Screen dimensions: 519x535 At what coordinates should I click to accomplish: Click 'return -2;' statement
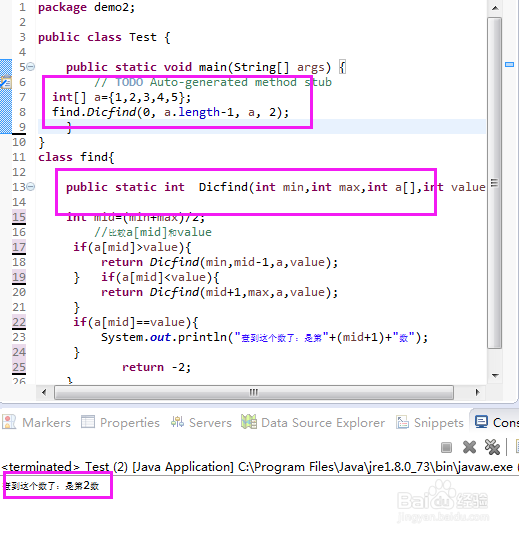pyautogui.click(x=157, y=367)
